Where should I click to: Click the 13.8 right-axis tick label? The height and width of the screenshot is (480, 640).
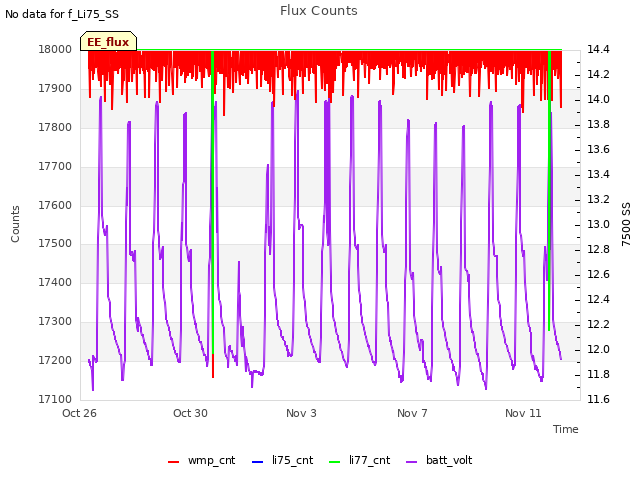coord(598,124)
